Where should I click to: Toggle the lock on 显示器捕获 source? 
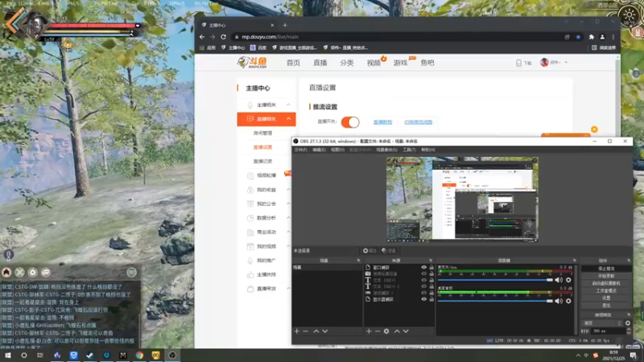tap(431, 299)
